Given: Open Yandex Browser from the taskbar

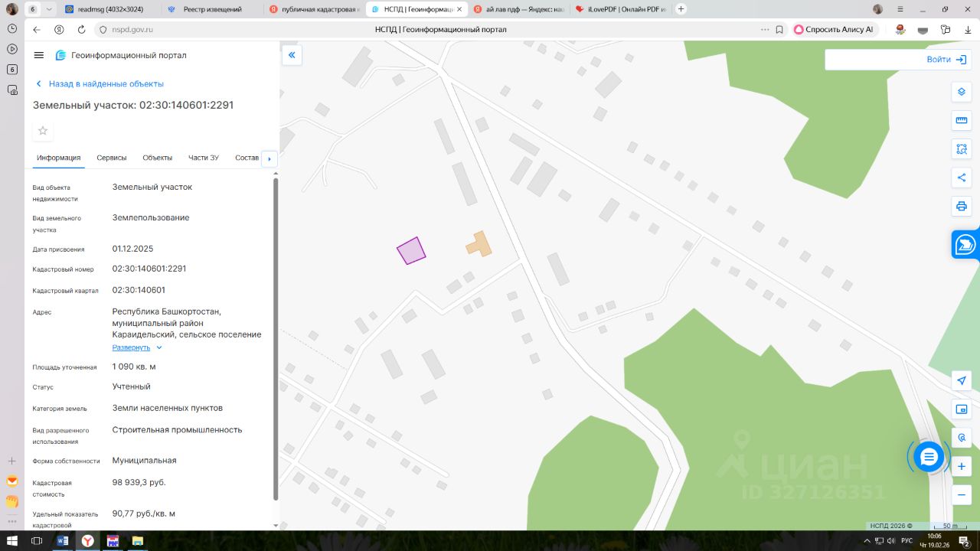Looking at the screenshot, I should 88,541.
